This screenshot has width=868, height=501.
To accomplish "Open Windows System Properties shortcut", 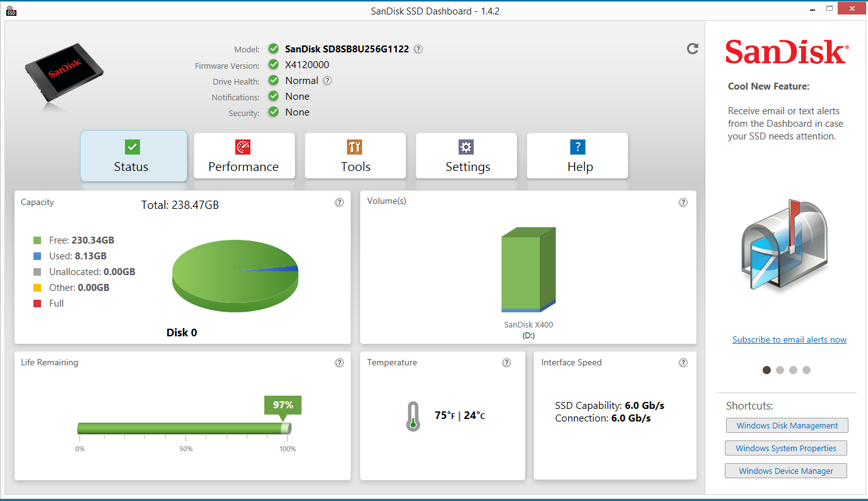I will click(x=786, y=448).
